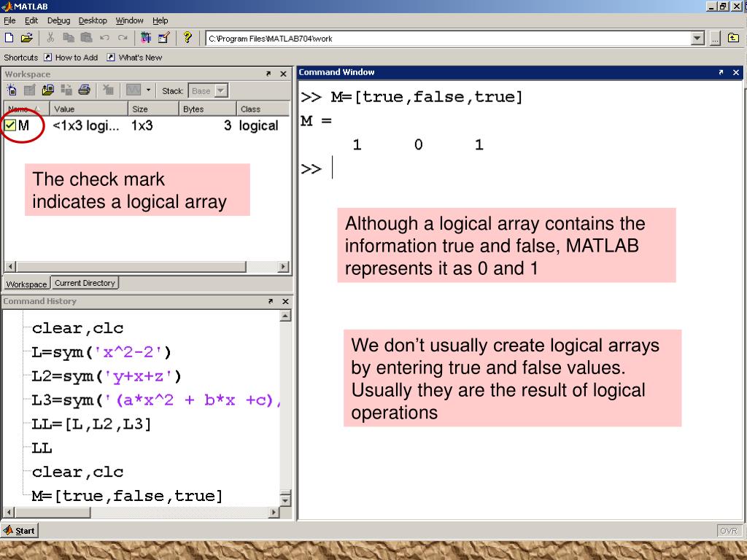Load a data file into Workspace
Screen dimensions: 747x560
[x=47, y=90]
